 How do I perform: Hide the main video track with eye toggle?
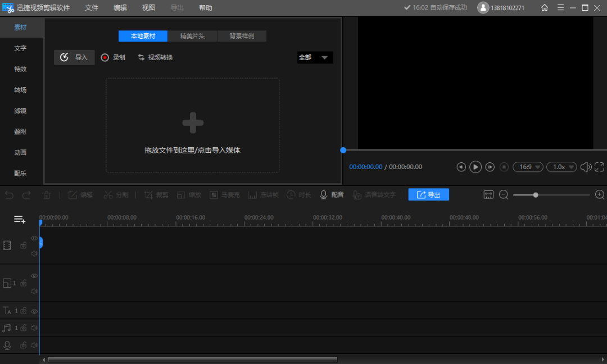click(x=34, y=238)
